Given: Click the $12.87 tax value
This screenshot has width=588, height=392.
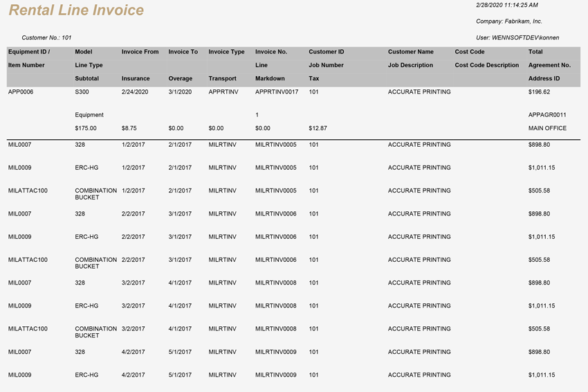Looking at the screenshot, I should click(x=318, y=128).
